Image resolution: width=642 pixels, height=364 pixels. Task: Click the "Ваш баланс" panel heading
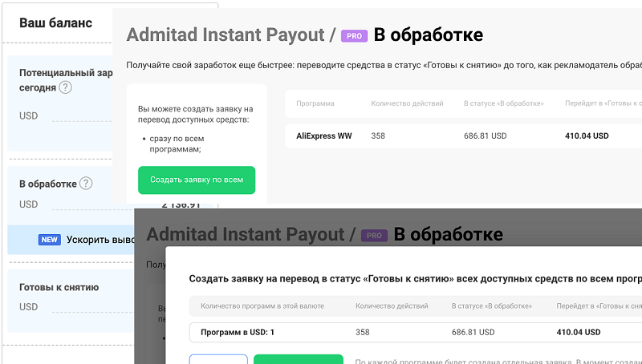click(55, 23)
